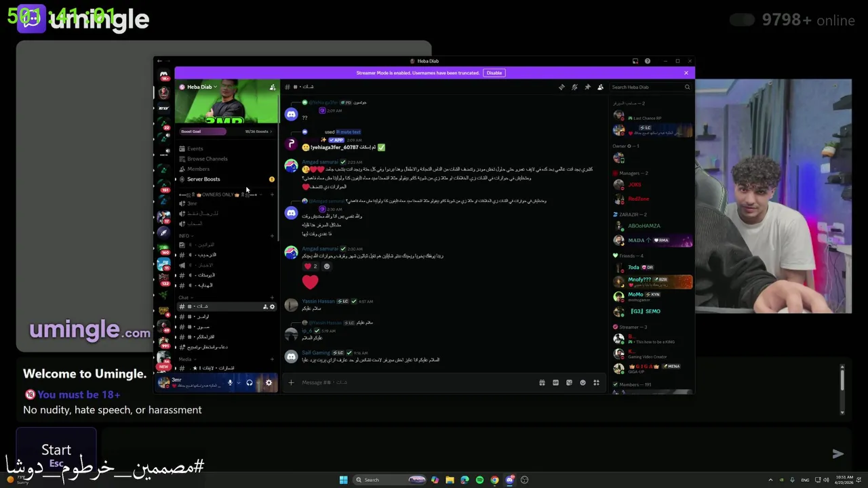
Task: Open Threads icon in channel header
Action: click(x=561, y=87)
